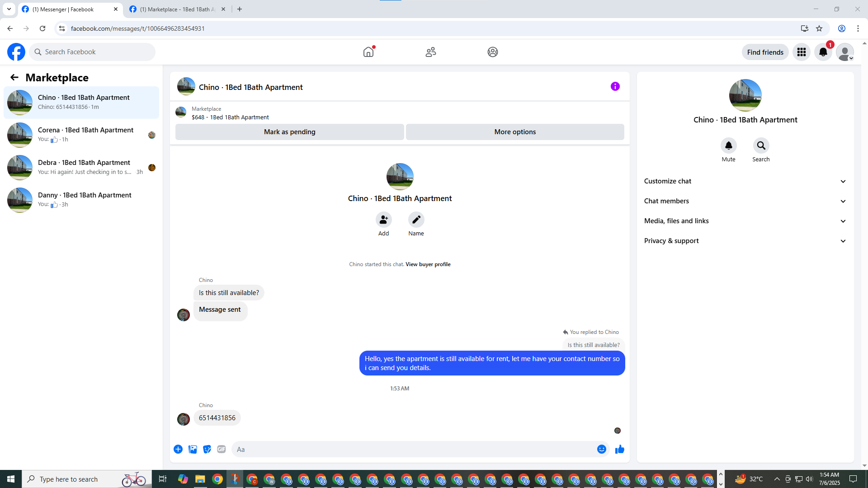868x488 pixels.
Task: Click the Aa message input field
Action: click(414, 449)
